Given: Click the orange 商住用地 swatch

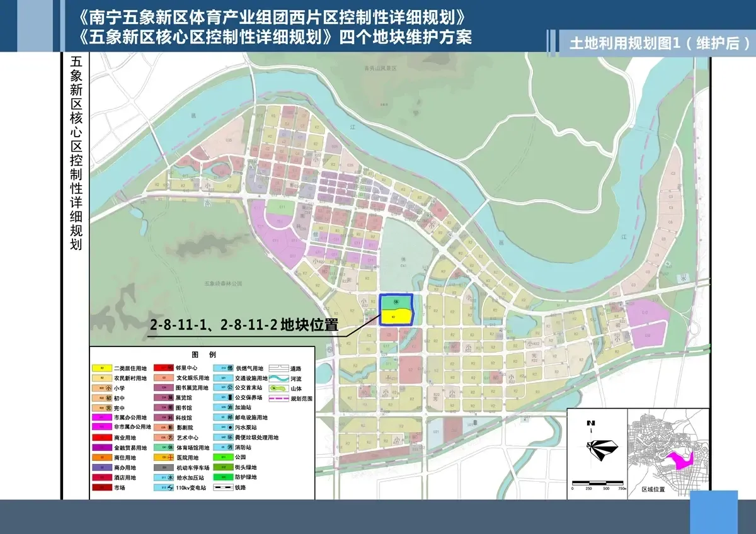Looking at the screenshot, I should [102, 457].
